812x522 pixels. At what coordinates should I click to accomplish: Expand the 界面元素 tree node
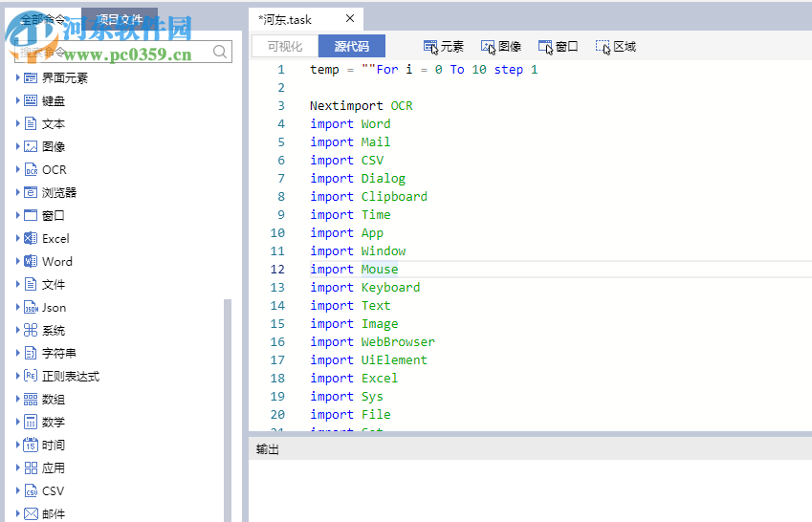pyautogui.click(x=17, y=77)
